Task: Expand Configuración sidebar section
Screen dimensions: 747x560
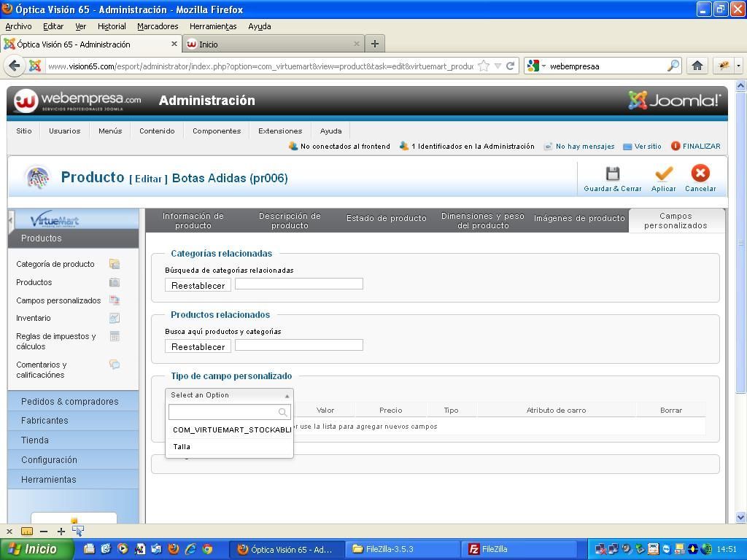Action: pos(74,460)
